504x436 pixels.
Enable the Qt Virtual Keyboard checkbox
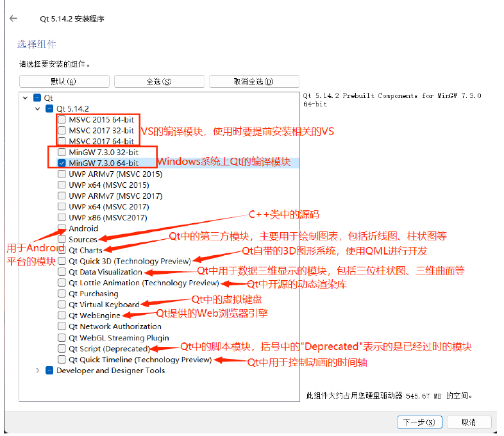(x=62, y=305)
